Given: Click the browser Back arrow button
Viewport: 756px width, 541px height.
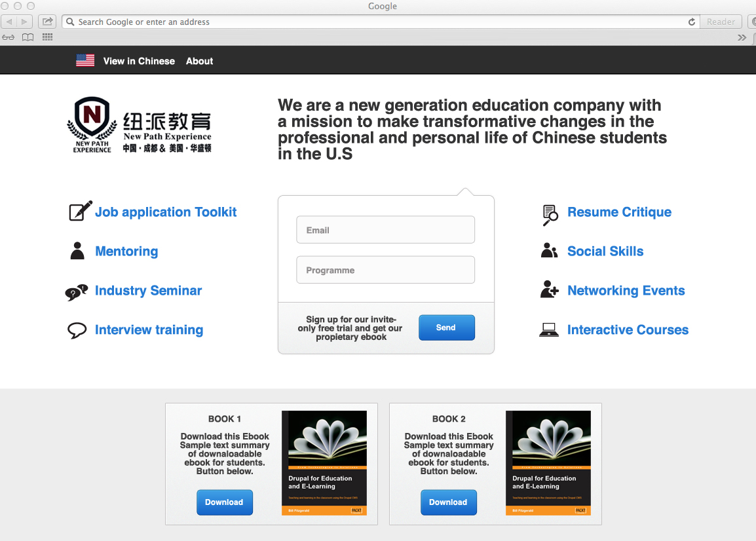Looking at the screenshot, I should tap(9, 22).
